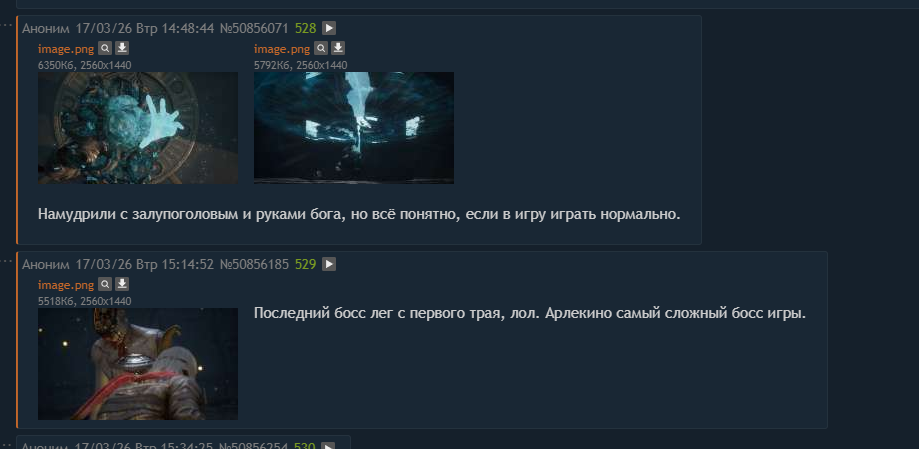
Task: Search the first image in post 528
Action: click(x=104, y=48)
